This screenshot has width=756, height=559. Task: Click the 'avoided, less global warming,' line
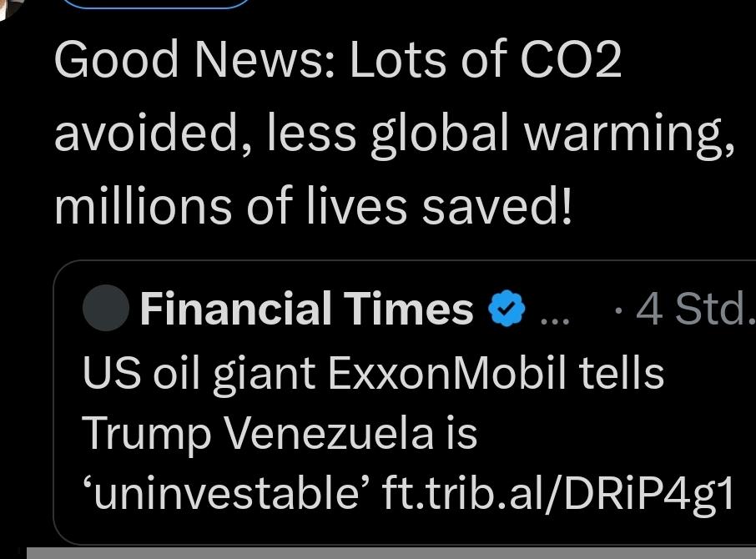[395, 133]
